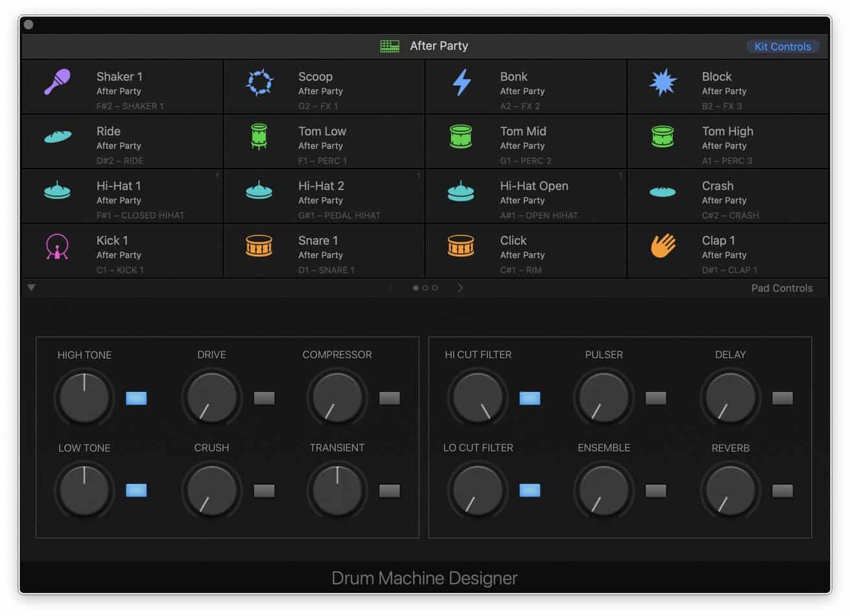Select the Bonk lightning bolt icon
The width and height of the screenshot is (850, 616).
(x=462, y=82)
